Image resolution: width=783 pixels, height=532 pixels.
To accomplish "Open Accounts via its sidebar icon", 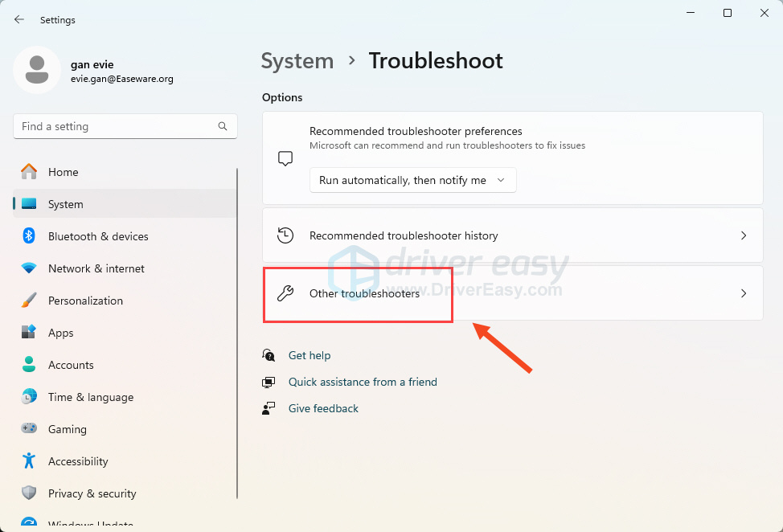I will (x=30, y=365).
